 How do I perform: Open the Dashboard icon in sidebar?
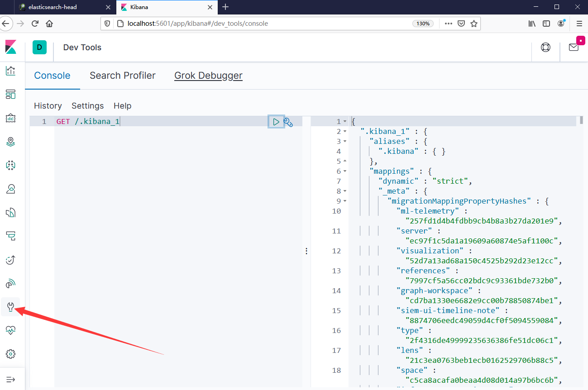[10, 95]
